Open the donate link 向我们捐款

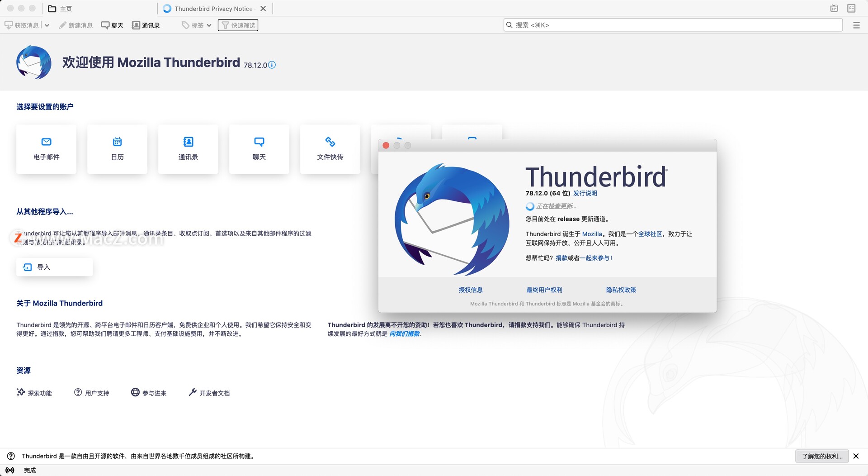[405, 333]
